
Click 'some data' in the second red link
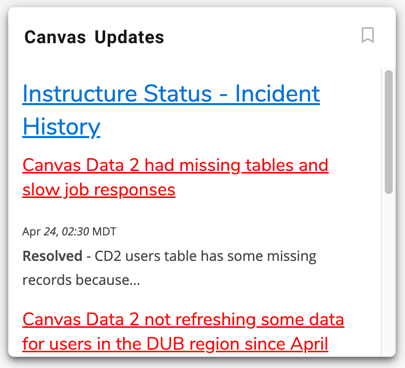point(302,319)
